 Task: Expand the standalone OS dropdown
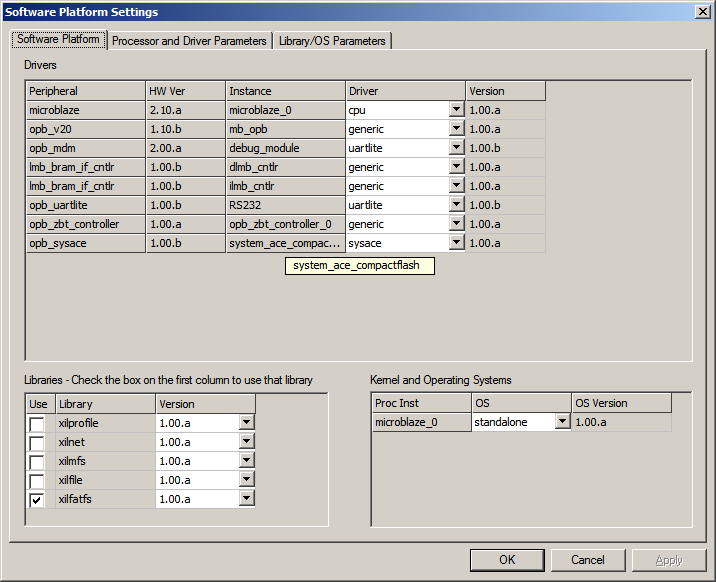pyautogui.click(x=562, y=423)
